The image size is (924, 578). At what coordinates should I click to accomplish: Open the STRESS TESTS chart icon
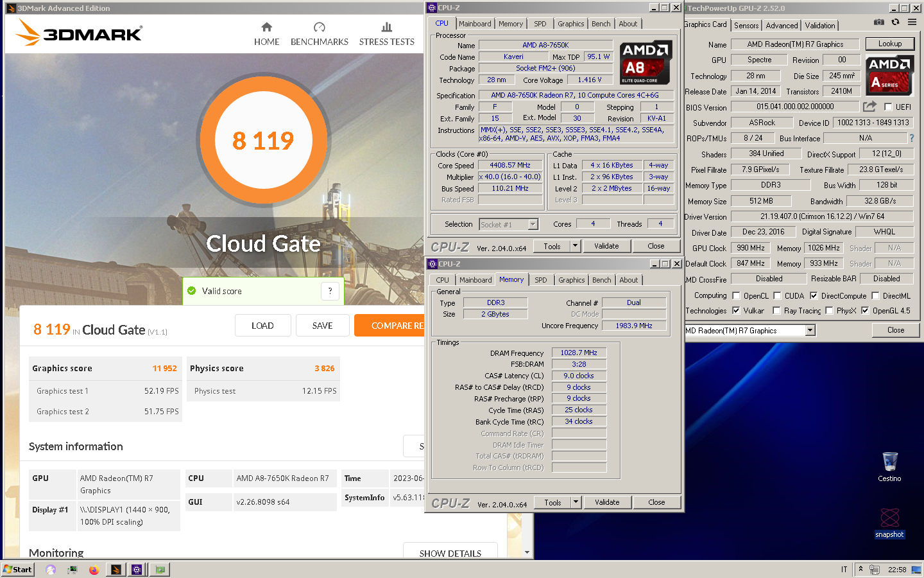386,27
